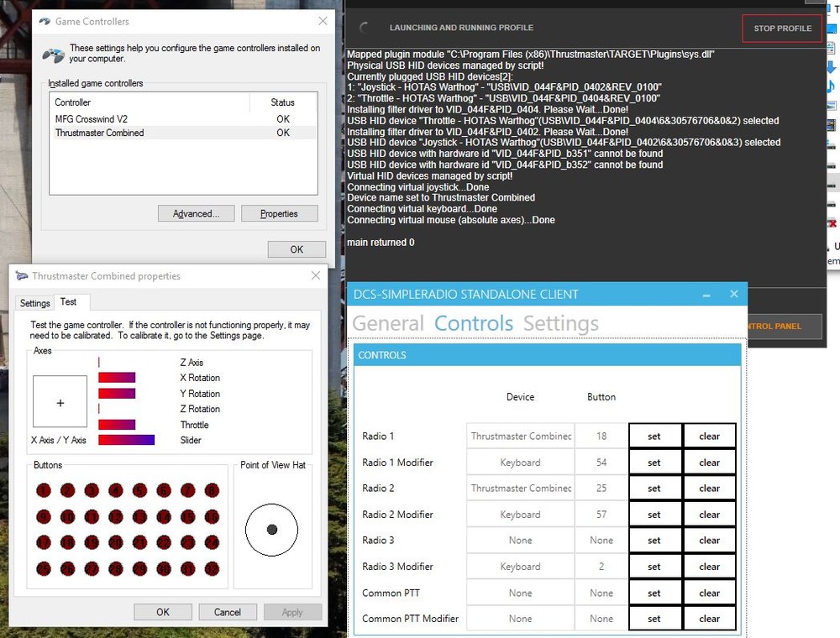Click the Y Rotation axis bar
Viewport: 840px width, 638px height.
point(117,394)
